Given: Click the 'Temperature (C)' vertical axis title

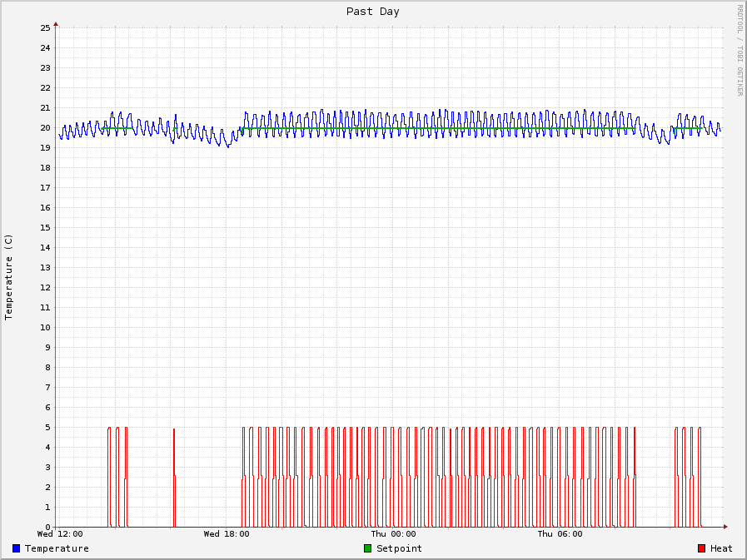Looking at the screenshot, I should click(x=8, y=277).
